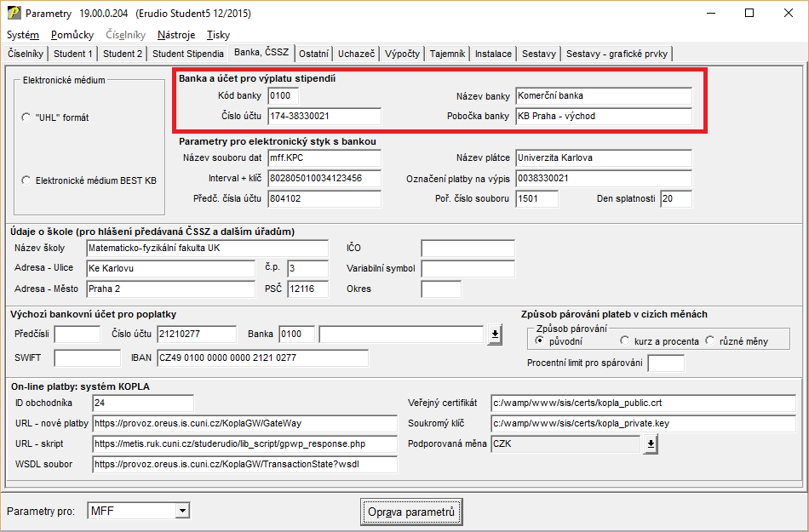Select Elektronické médium BEST KB option
The width and height of the screenshot is (809, 532).
coord(26,180)
